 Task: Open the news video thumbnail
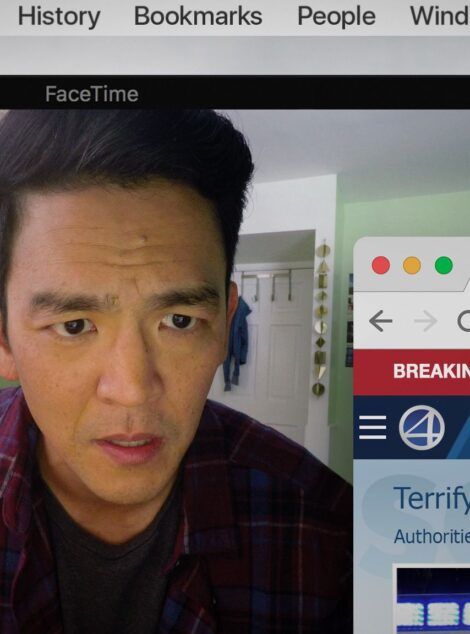pos(432,599)
